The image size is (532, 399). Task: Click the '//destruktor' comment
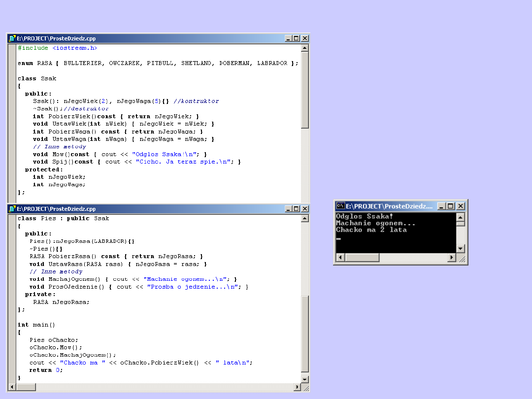click(x=86, y=108)
